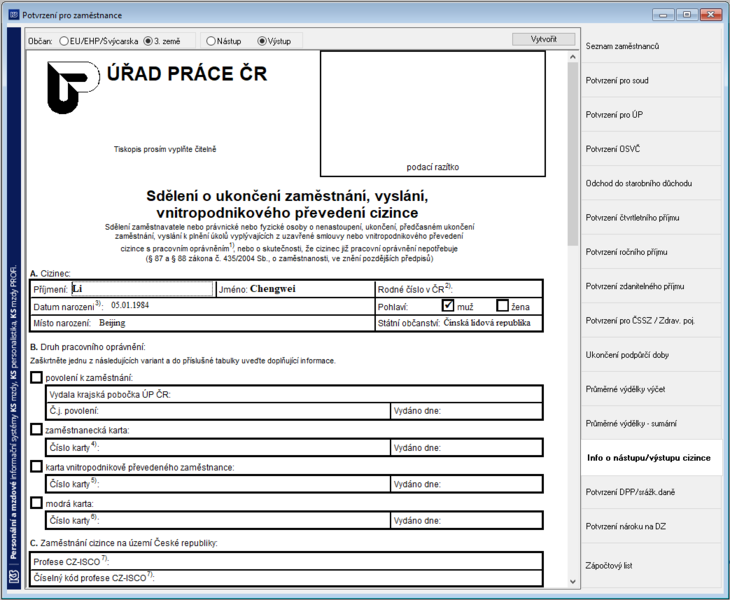
Task: Open Potvrzení čtvrtletního příjmu
Action: 651,217
